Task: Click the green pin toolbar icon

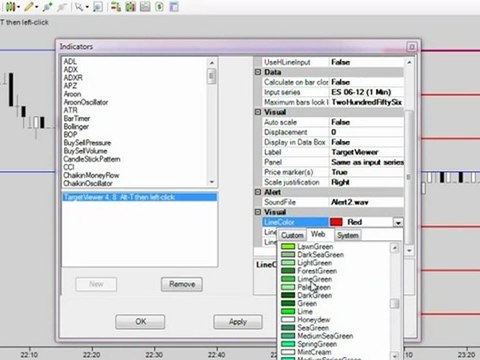Action: [x=47, y=7]
